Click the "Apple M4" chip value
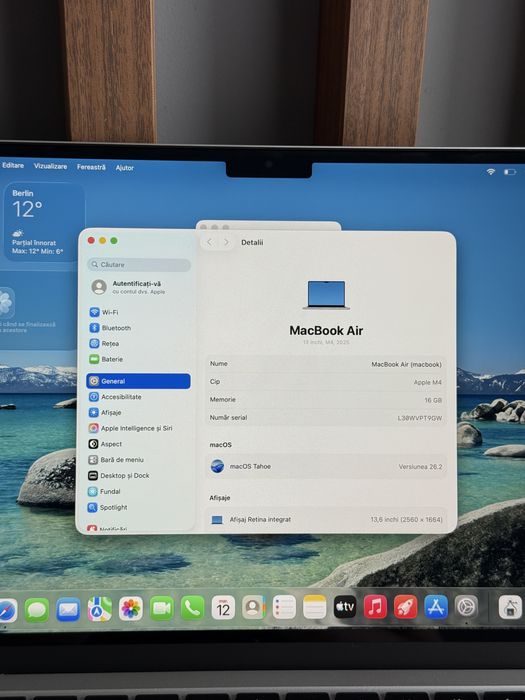Screen dimensions: 525x700 point(427,382)
